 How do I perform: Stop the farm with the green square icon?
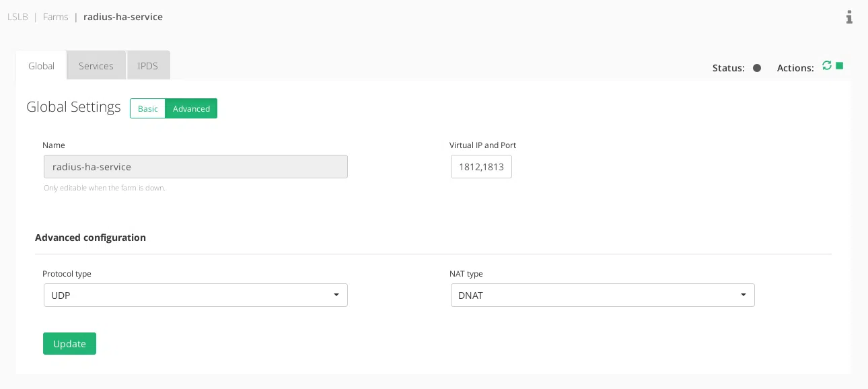coord(839,66)
